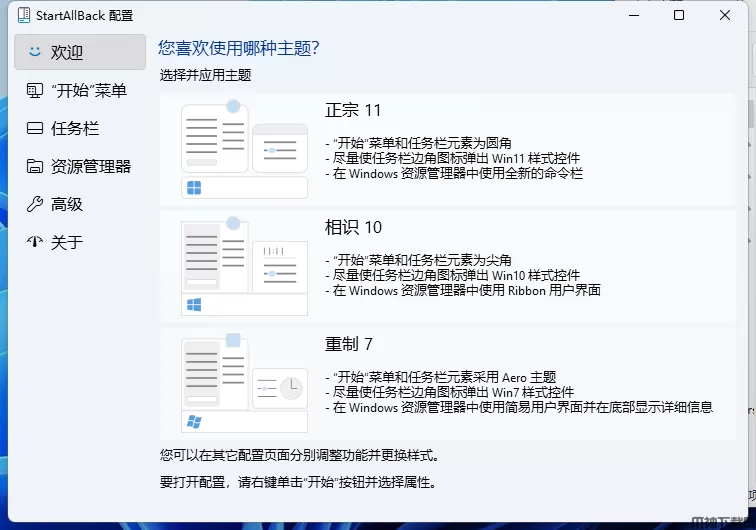Click the StartAllBack app icon in title bar

click(x=24, y=15)
